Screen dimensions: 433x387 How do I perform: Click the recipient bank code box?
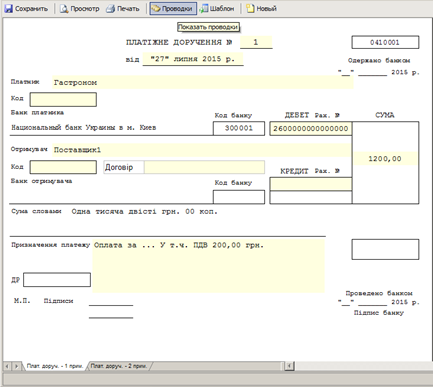(x=239, y=197)
